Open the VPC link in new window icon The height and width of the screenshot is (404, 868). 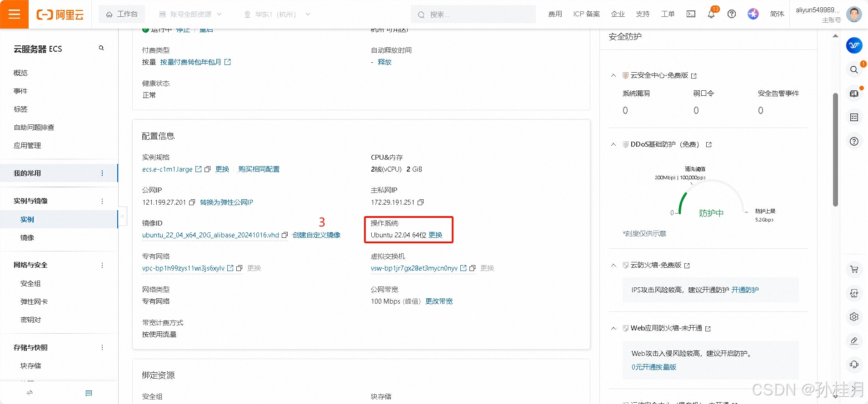pyautogui.click(x=230, y=268)
